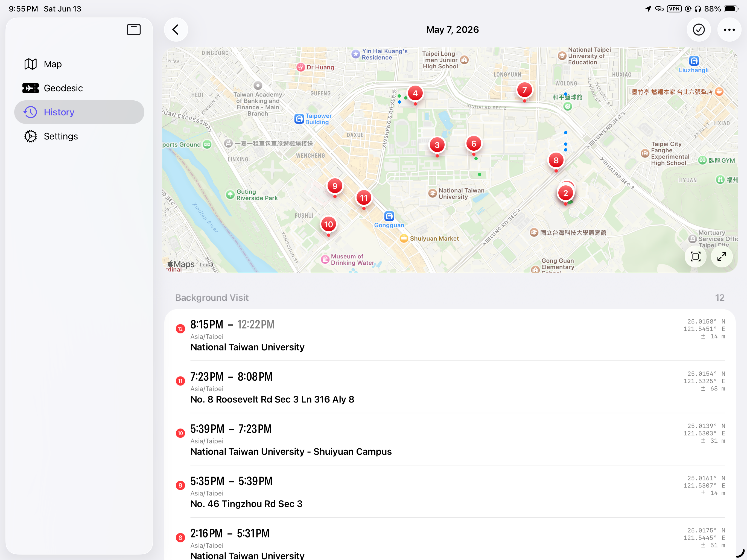Tap the 9:55 PM clock in status bar
The height and width of the screenshot is (560, 747).
[23, 9]
